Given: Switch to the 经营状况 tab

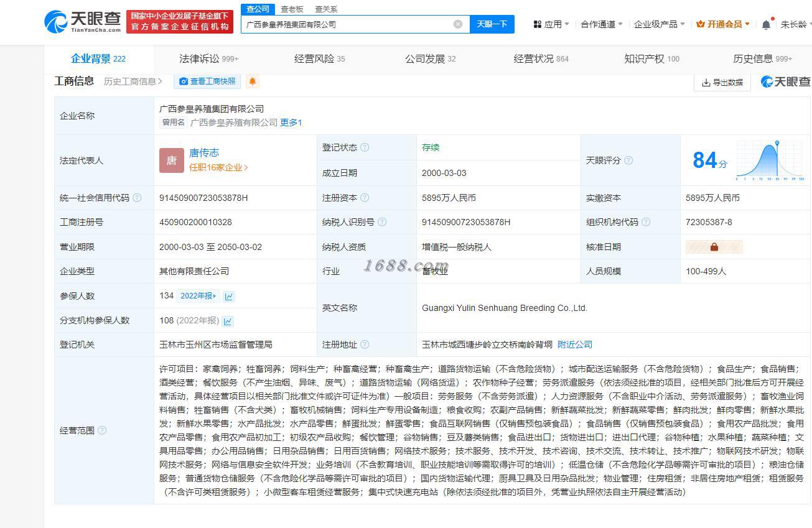Looking at the screenshot, I should pos(541,59).
